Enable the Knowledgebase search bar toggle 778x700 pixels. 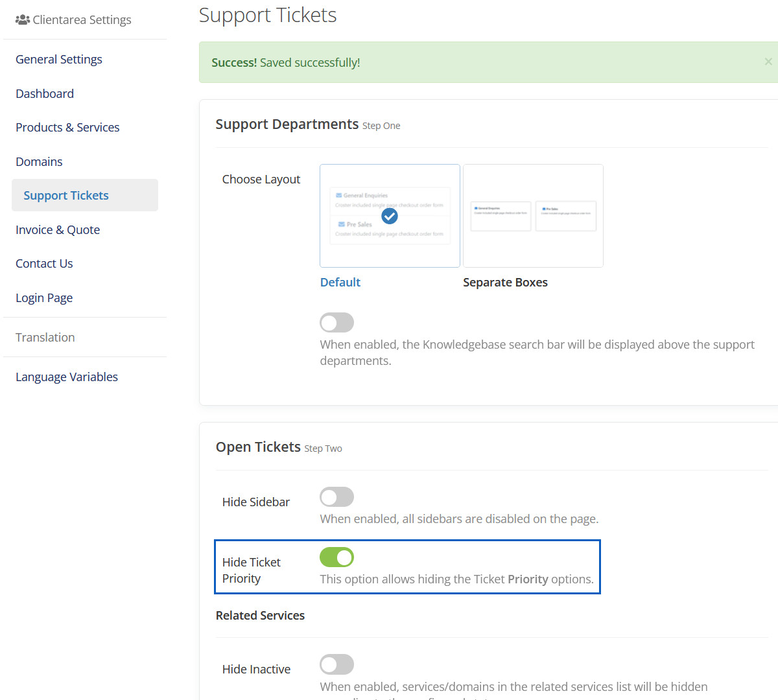336,322
